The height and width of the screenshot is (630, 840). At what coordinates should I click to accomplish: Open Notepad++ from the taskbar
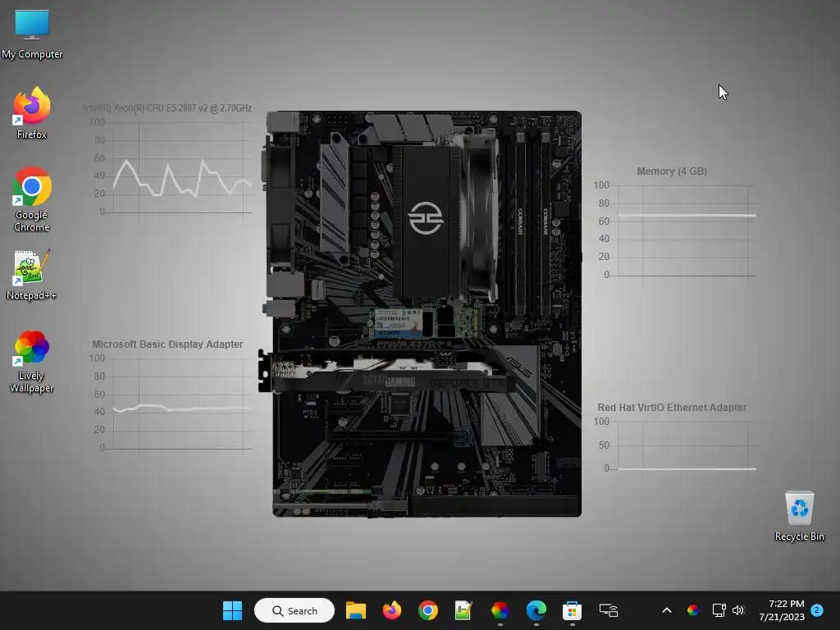click(x=463, y=610)
